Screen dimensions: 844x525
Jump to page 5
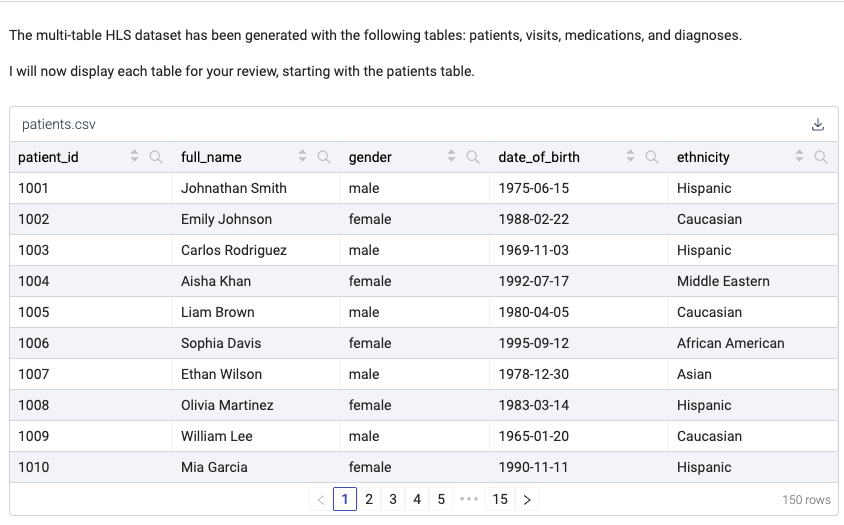point(441,500)
